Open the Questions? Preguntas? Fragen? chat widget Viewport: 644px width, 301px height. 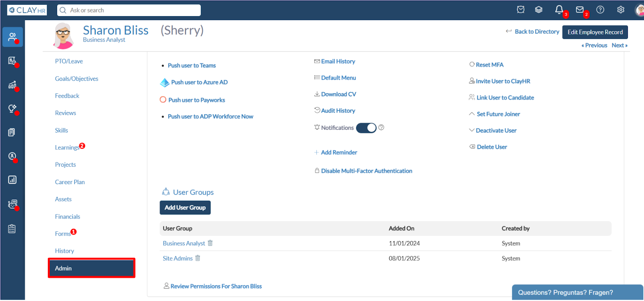[578, 293]
